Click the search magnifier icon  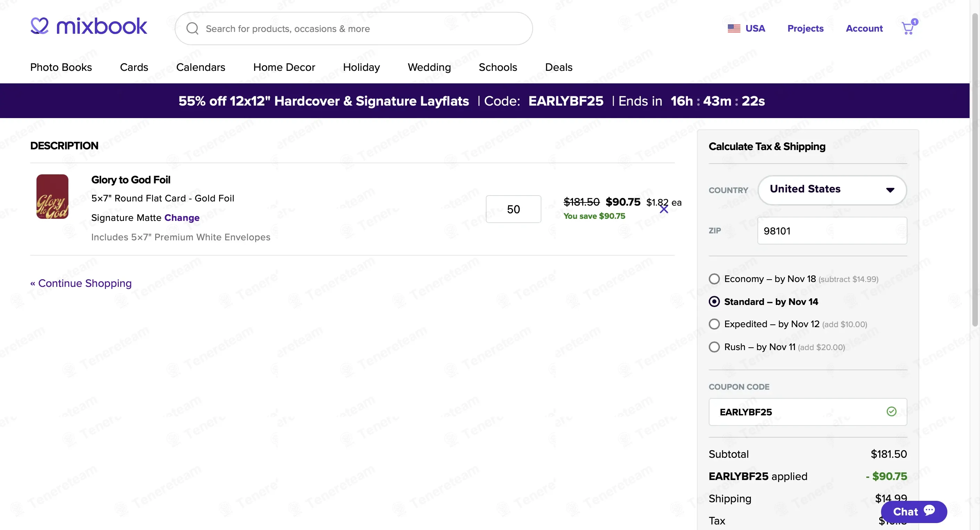click(x=192, y=28)
